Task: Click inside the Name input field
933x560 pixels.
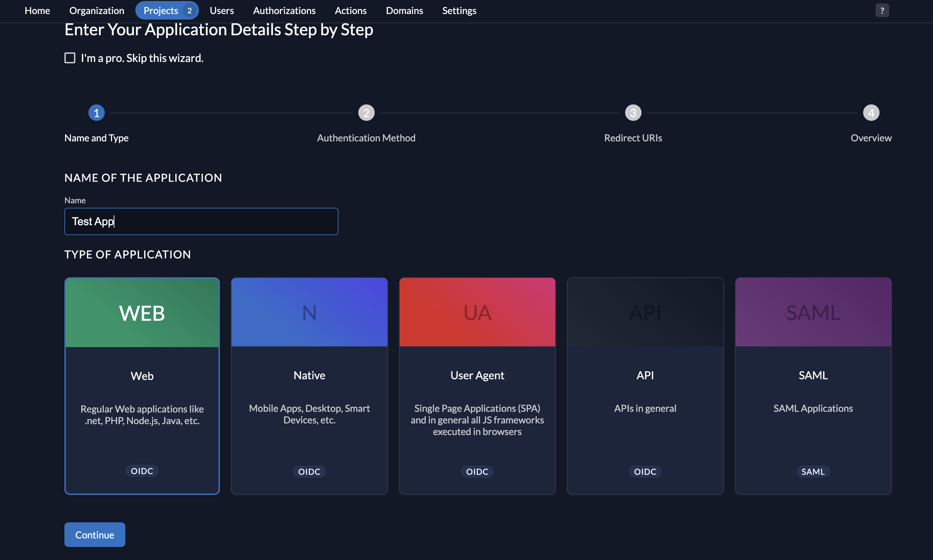Action: (x=201, y=221)
